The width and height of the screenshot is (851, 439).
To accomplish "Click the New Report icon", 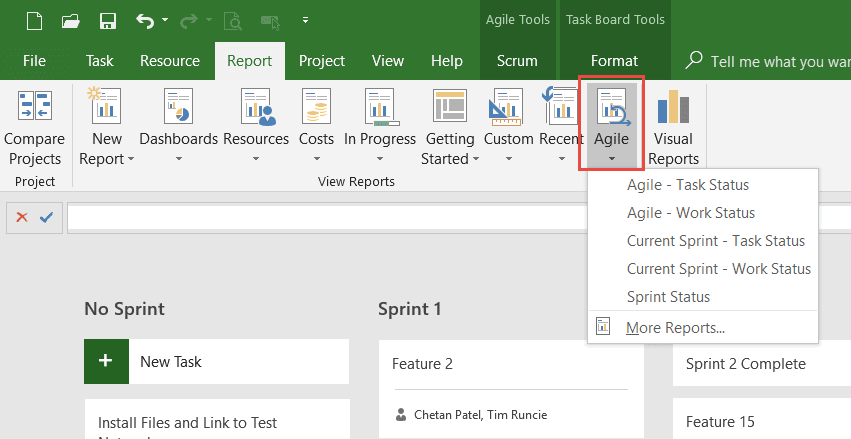I will 106,106.
